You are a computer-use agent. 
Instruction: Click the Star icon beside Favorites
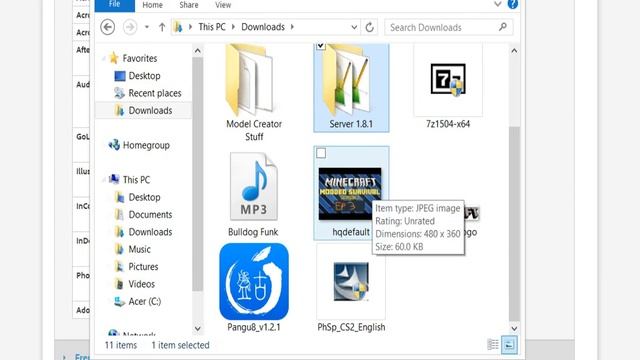pyautogui.click(x=114, y=58)
